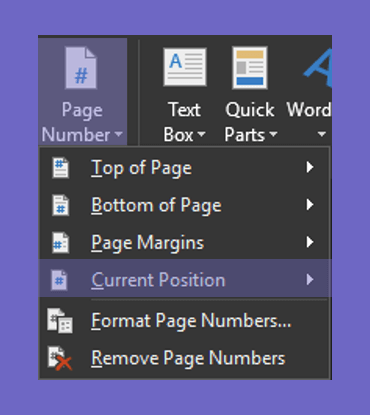Click the WordArt letter A icon

pyautogui.click(x=318, y=68)
